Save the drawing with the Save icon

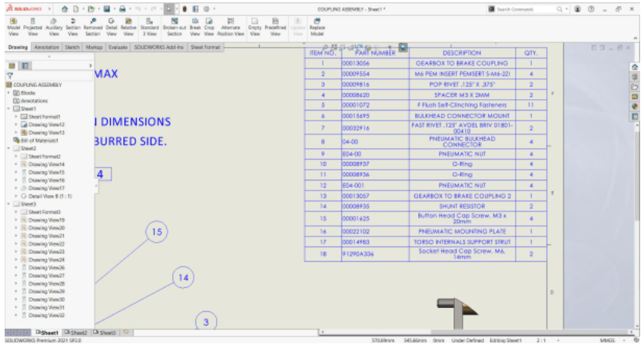coord(107,8)
